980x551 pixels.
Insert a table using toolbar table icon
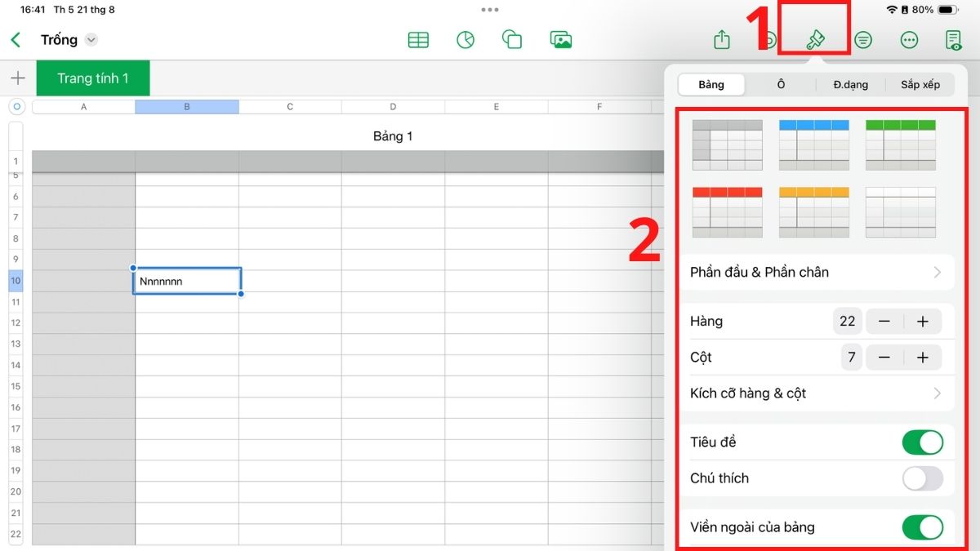coord(418,40)
